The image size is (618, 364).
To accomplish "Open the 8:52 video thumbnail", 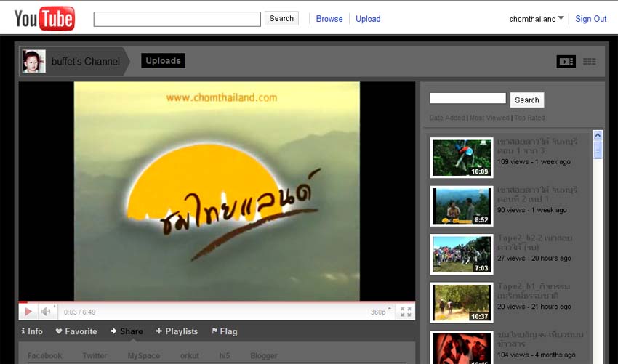I will [462, 206].
